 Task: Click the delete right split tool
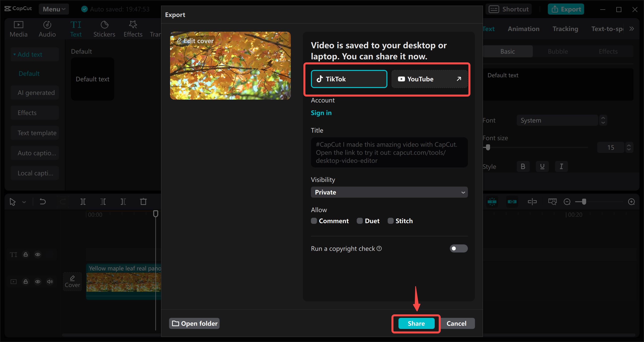pos(123,202)
